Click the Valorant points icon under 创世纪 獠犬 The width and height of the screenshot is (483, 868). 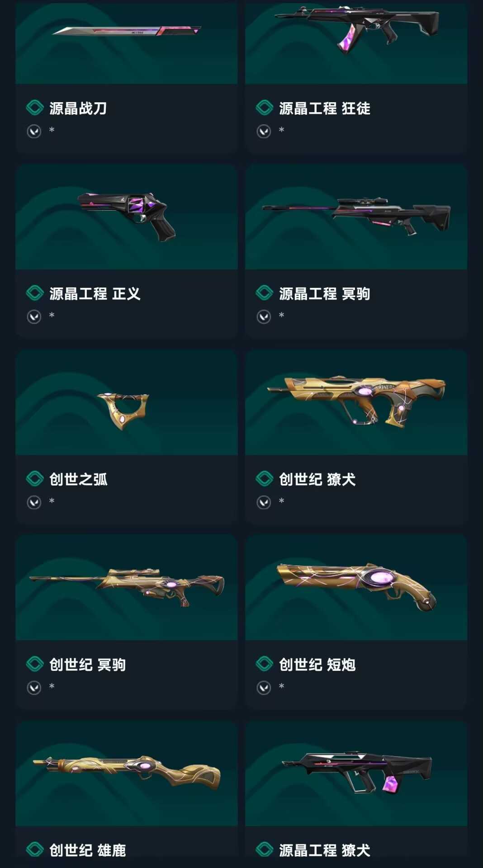[264, 502]
